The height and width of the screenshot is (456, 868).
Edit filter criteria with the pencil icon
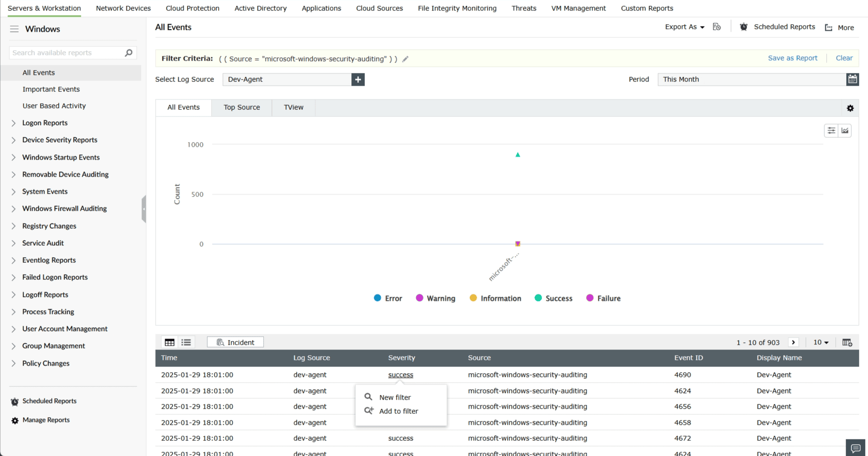(x=405, y=59)
